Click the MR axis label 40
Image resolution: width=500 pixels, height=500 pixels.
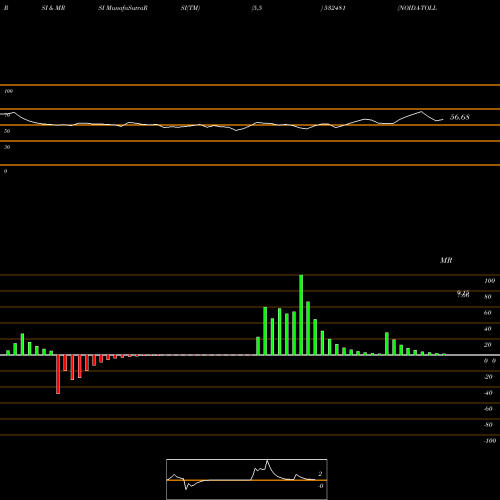point(488,329)
